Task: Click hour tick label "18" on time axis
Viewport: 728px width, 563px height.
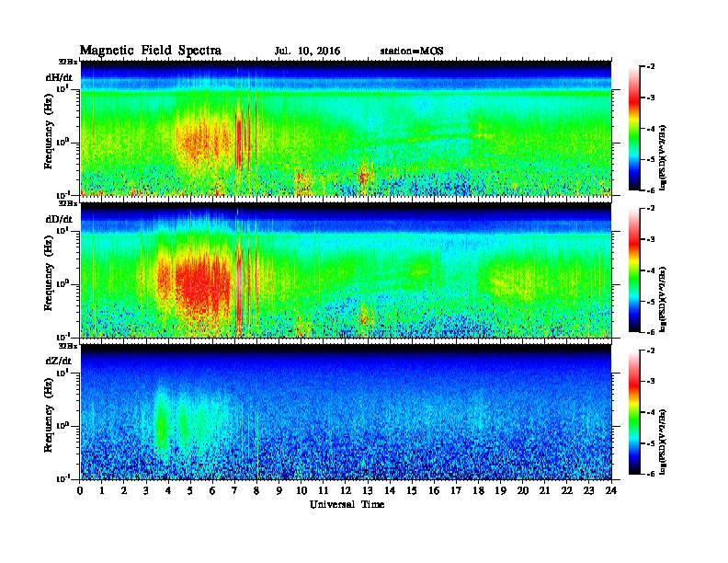Action: pyautogui.click(x=478, y=490)
